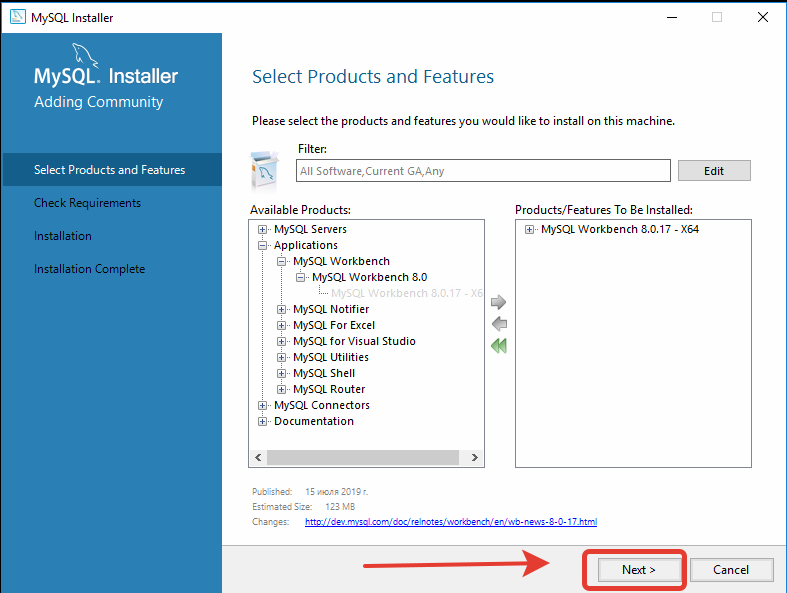Collapse the Applications node
Image resolution: width=787 pixels, height=593 pixels.
(x=262, y=246)
